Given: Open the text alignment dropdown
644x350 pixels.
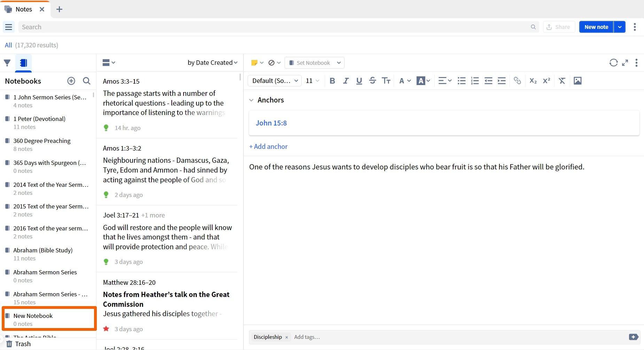Looking at the screenshot, I should 445,81.
